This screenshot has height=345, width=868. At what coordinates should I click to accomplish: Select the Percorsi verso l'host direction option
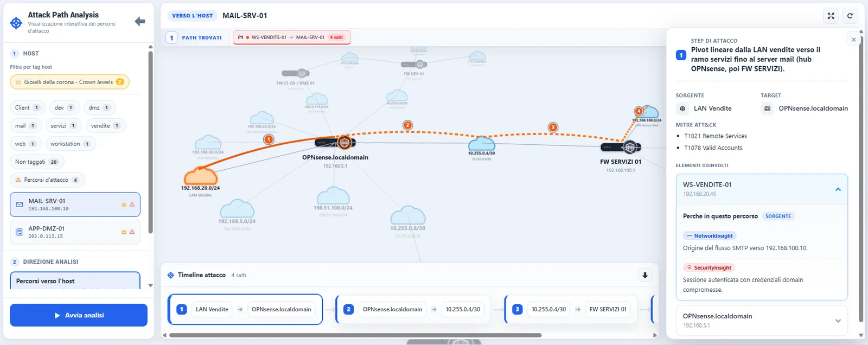pyautogui.click(x=75, y=280)
